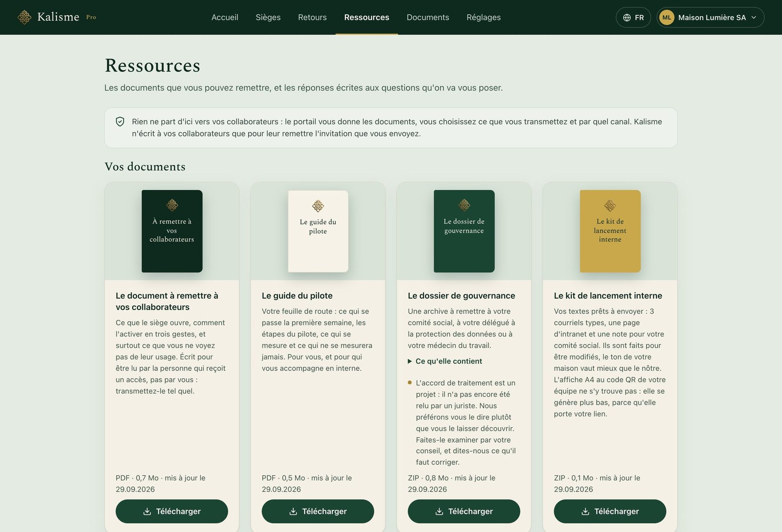Click the dark 'À remettre à vos collaborateurs' cover
The image size is (782, 532).
point(172,231)
